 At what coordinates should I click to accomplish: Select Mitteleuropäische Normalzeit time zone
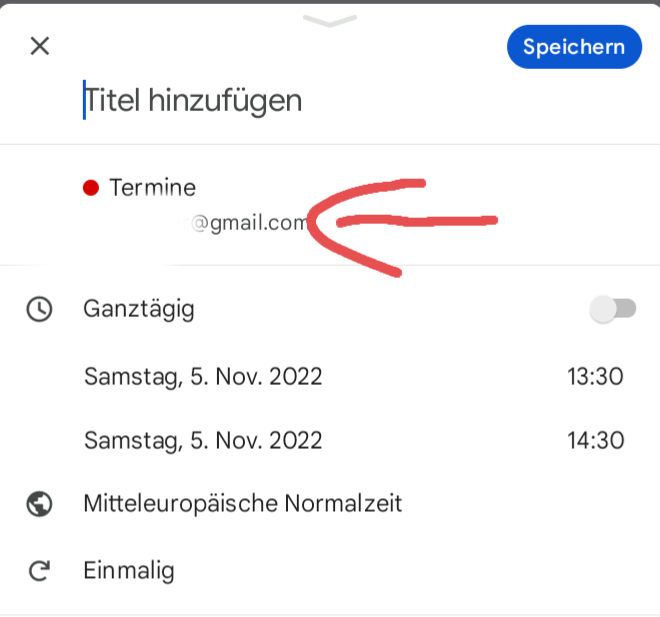pos(243,503)
